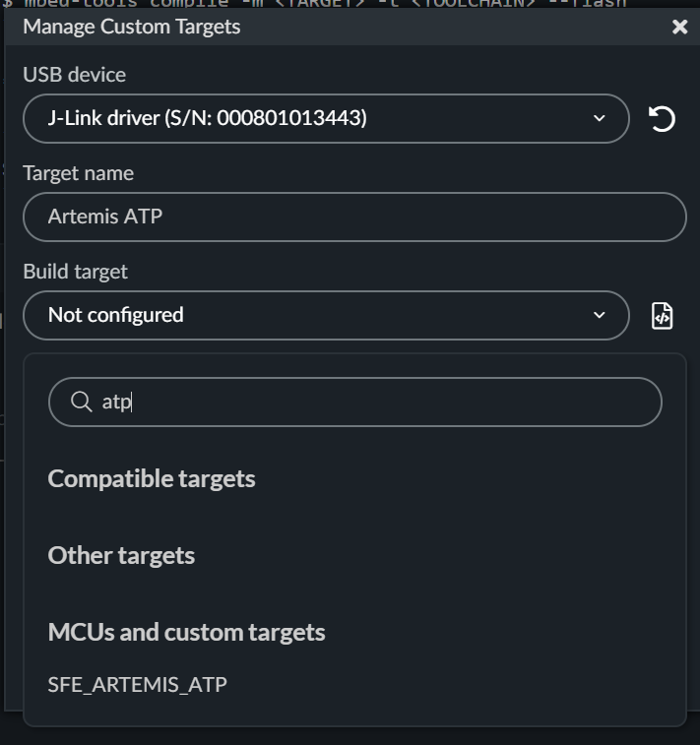Select the SFE_ARTEMIS_ATP target
The image size is (700, 745).
coord(138,685)
